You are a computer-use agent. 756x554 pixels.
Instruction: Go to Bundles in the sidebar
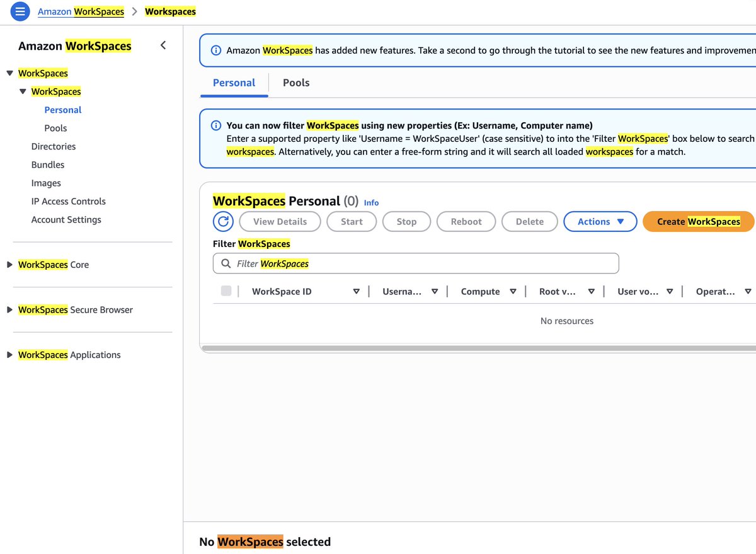pos(48,164)
